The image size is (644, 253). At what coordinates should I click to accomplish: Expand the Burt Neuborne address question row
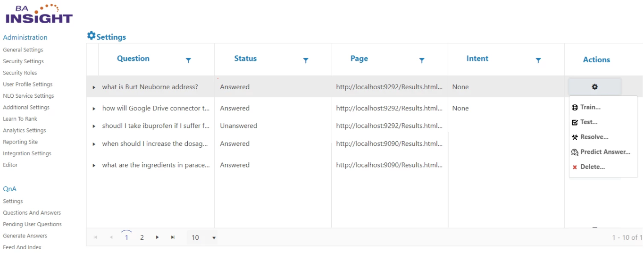click(x=94, y=87)
